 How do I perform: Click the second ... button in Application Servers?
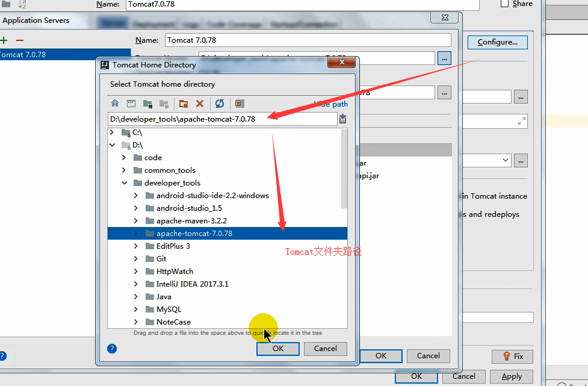coord(444,93)
